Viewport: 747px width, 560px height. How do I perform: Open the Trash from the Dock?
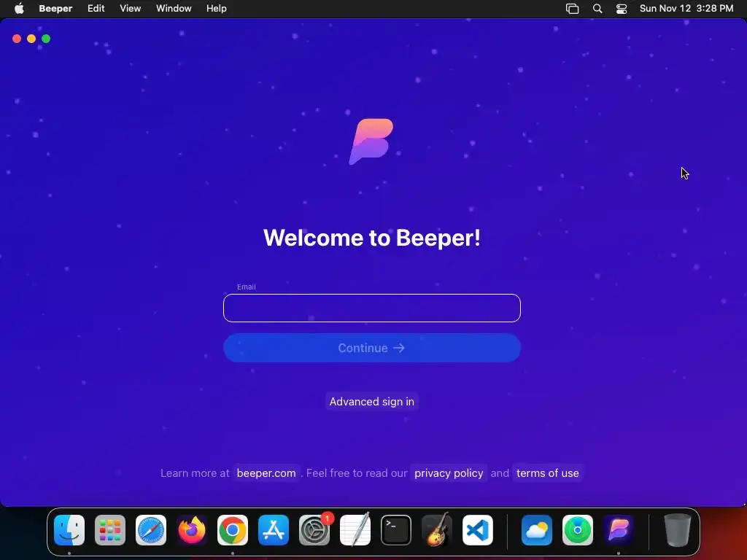[x=678, y=530]
